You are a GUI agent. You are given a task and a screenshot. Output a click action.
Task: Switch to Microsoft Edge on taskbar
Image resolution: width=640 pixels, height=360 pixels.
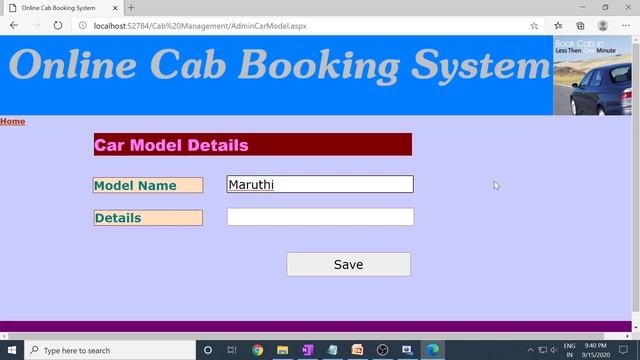click(x=432, y=350)
